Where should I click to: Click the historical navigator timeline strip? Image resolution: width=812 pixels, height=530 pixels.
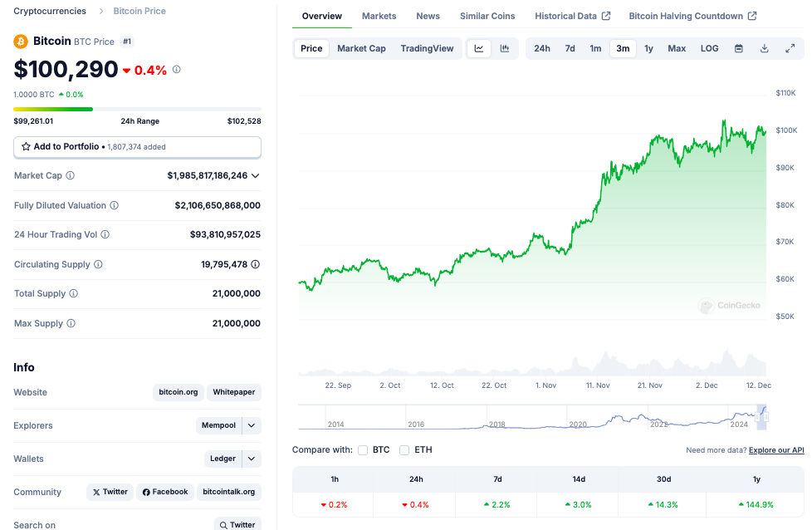[532, 417]
